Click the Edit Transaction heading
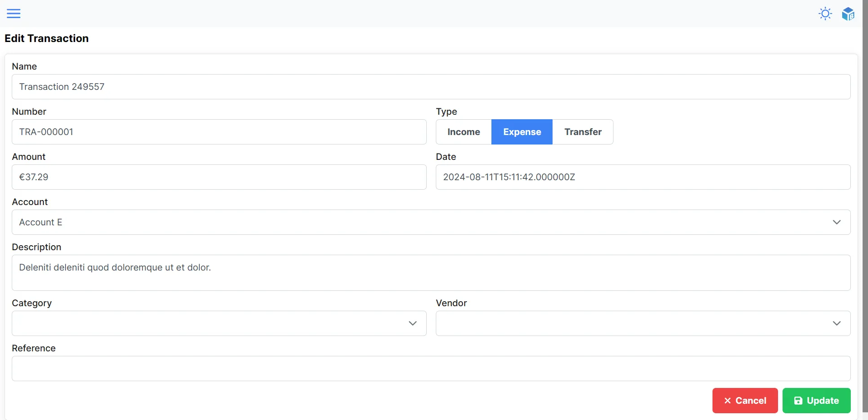 point(46,38)
